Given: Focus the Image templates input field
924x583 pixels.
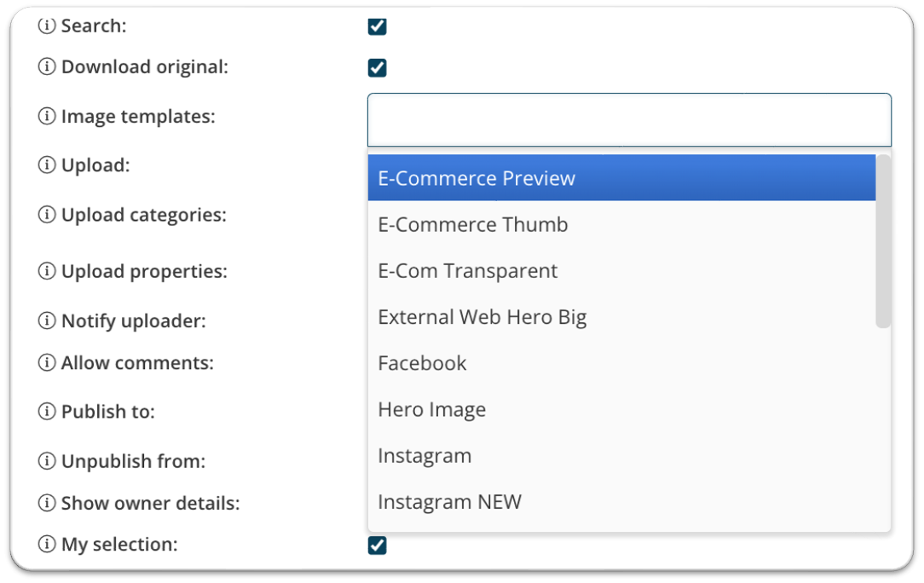Looking at the screenshot, I should [629, 119].
